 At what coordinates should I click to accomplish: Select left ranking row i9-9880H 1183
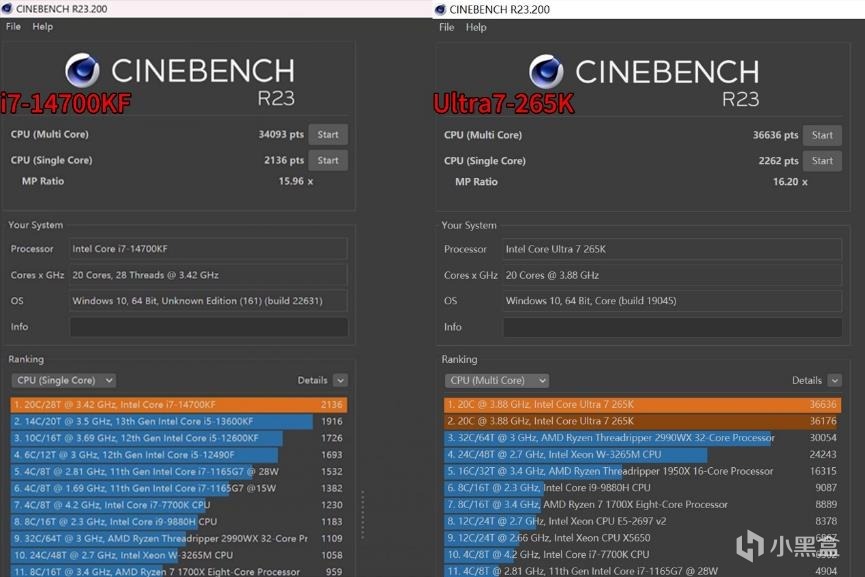click(x=179, y=521)
